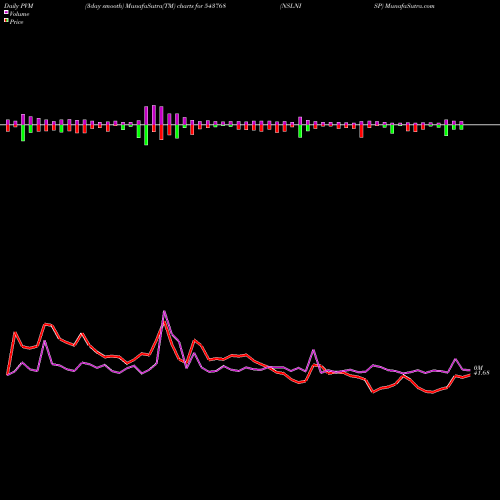The image size is (500, 500).
Task: Click the green-red Price legend swatch
Action: point(6,21)
